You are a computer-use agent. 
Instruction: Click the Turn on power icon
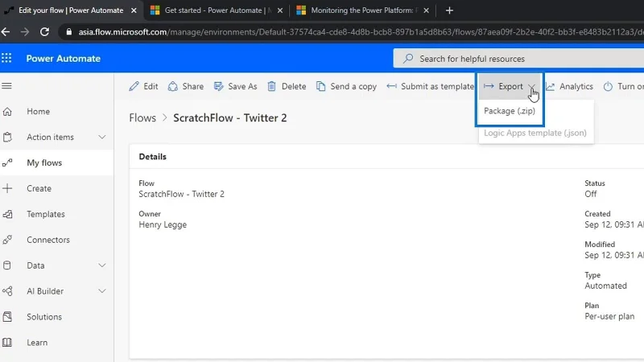click(x=608, y=86)
